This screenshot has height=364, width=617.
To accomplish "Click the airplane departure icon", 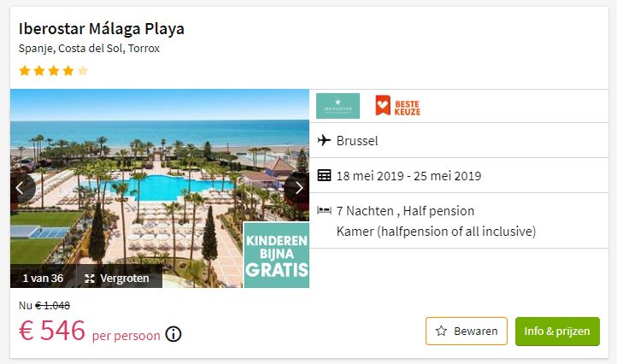I will (x=324, y=140).
